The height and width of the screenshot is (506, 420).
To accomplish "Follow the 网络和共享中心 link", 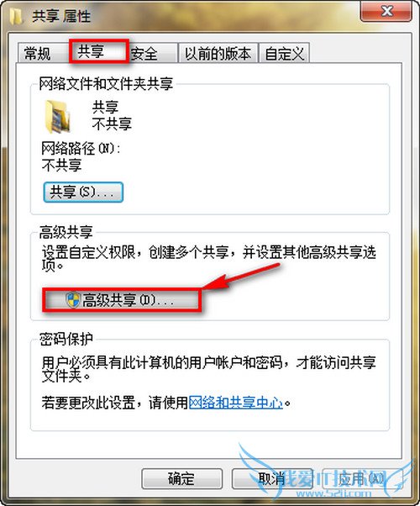I will [x=235, y=403].
